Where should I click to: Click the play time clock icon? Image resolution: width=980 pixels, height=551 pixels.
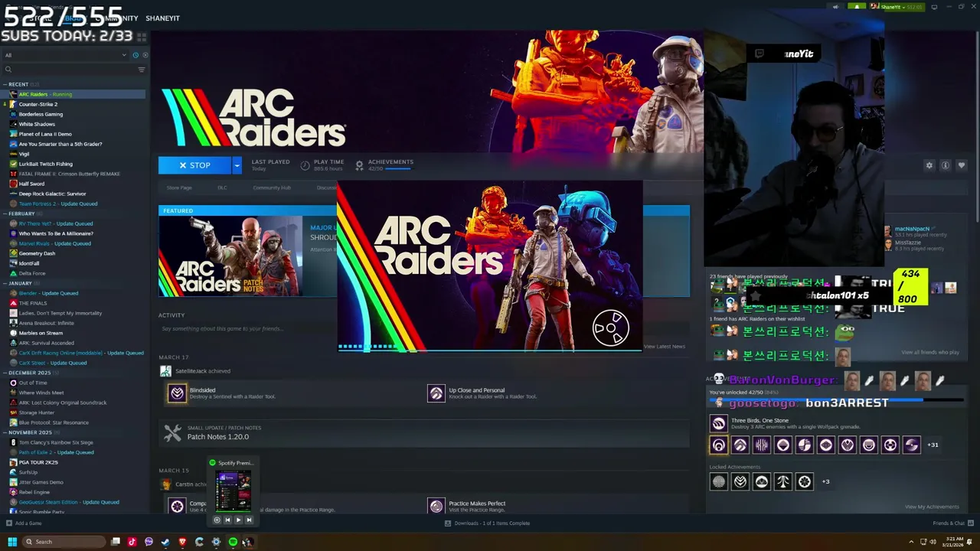pyautogui.click(x=305, y=165)
